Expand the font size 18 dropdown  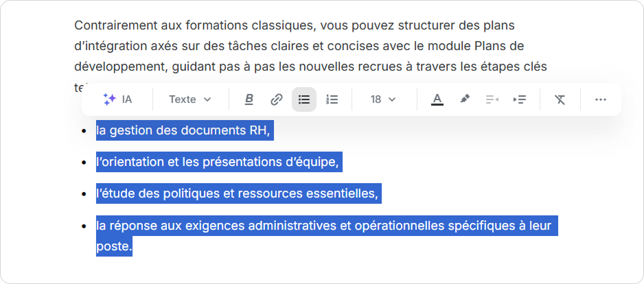[383, 99]
